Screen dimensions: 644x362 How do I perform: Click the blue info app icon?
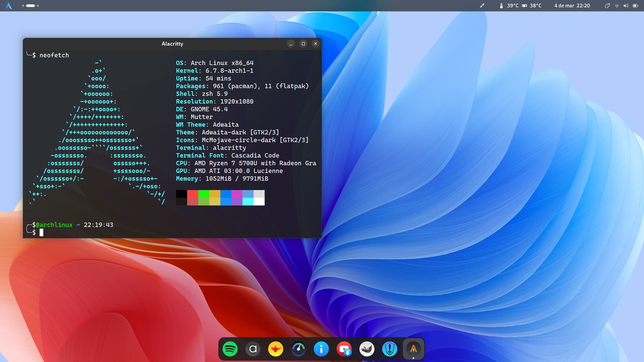pyautogui.click(x=321, y=349)
